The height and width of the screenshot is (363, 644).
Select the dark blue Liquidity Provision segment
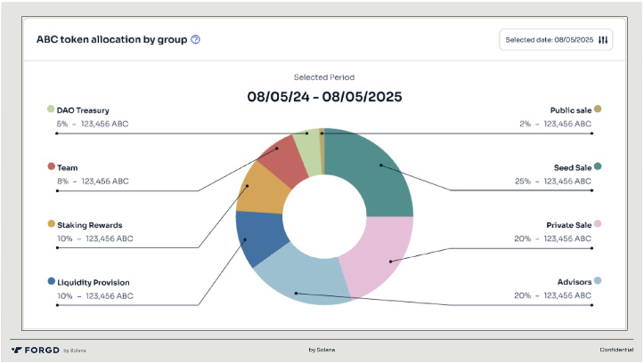(x=258, y=236)
